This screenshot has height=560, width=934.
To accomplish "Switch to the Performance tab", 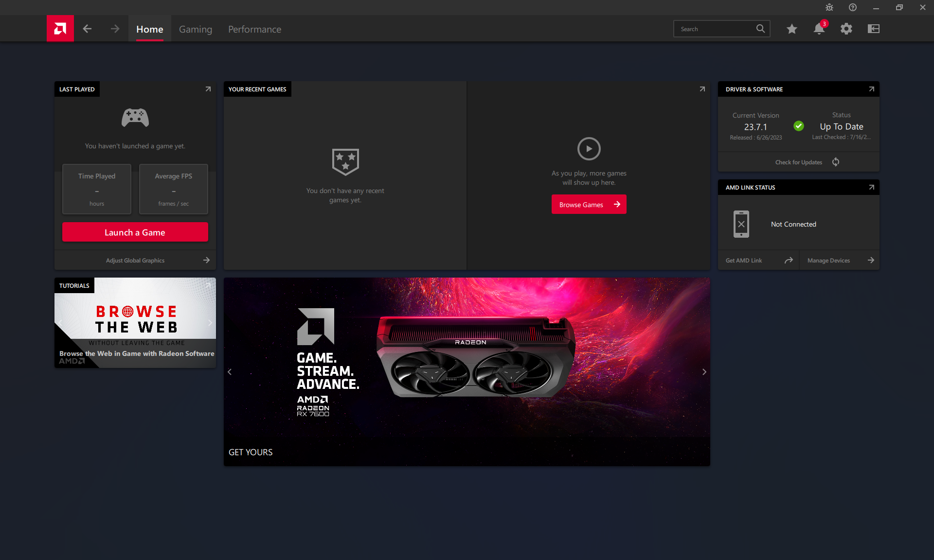I will pos(254,29).
